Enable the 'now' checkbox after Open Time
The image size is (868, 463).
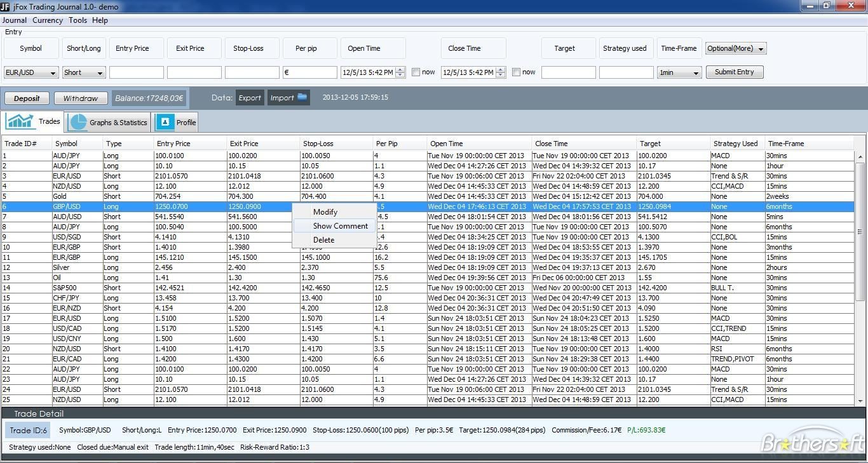(x=416, y=72)
